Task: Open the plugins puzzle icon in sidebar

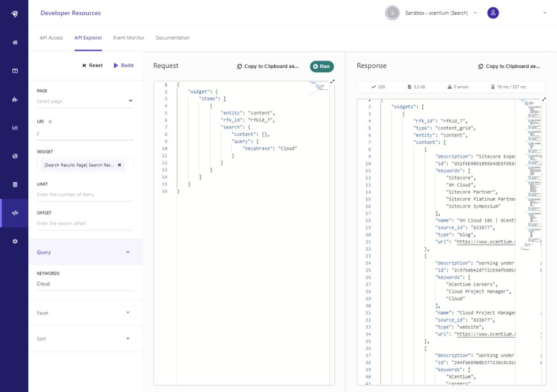Action: pos(15,99)
